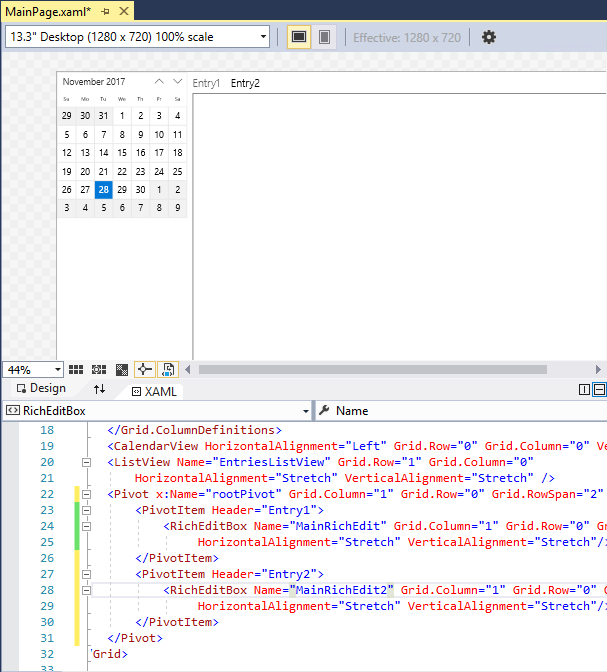Click horizontal scrollbar right arrow
Viewport: 607px width, 672px height.
click(x=598, y=369)
